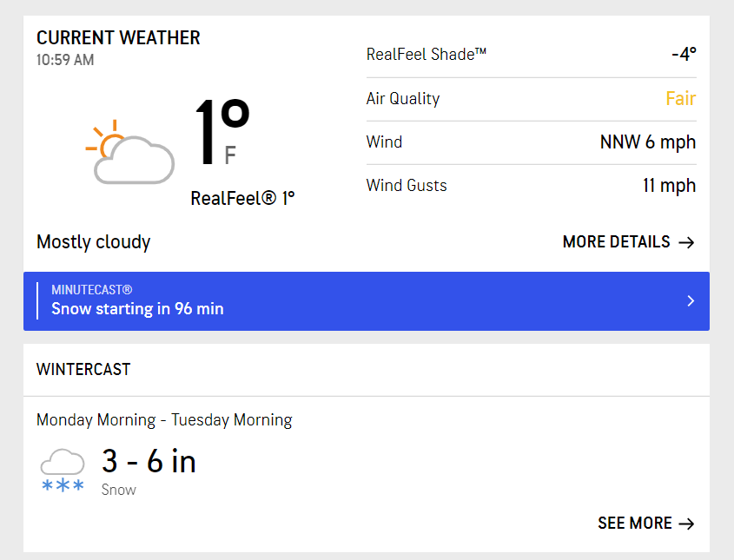This screenshot has height=560, width=734.
Task: Click the mostly cloudy sun-and-cloud icon
Action: [130, 152]
